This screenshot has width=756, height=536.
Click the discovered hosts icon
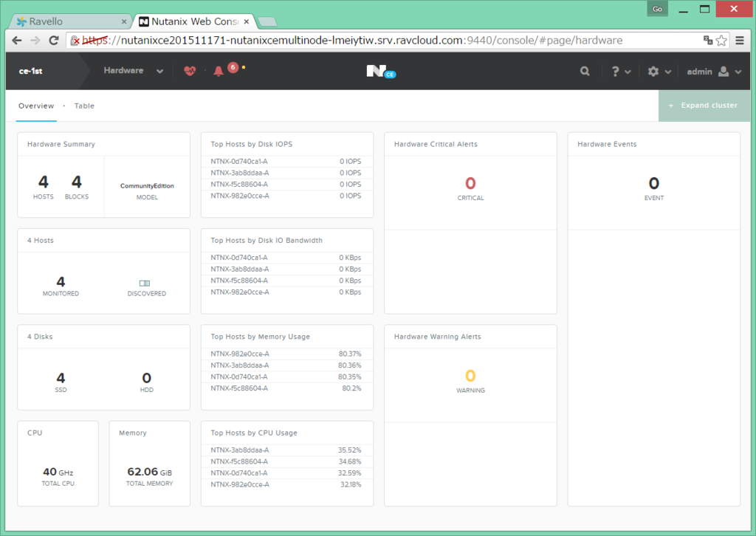(145, 283)
